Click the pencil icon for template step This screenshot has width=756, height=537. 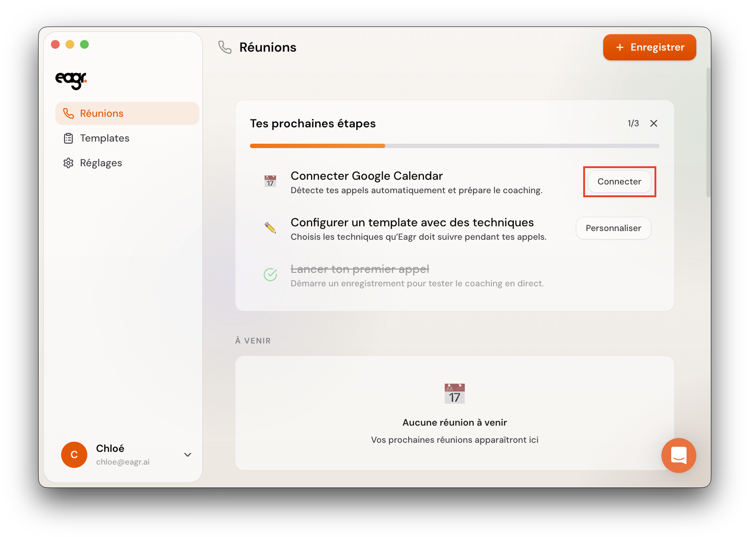pyautogui.click(x=270, y=228)
